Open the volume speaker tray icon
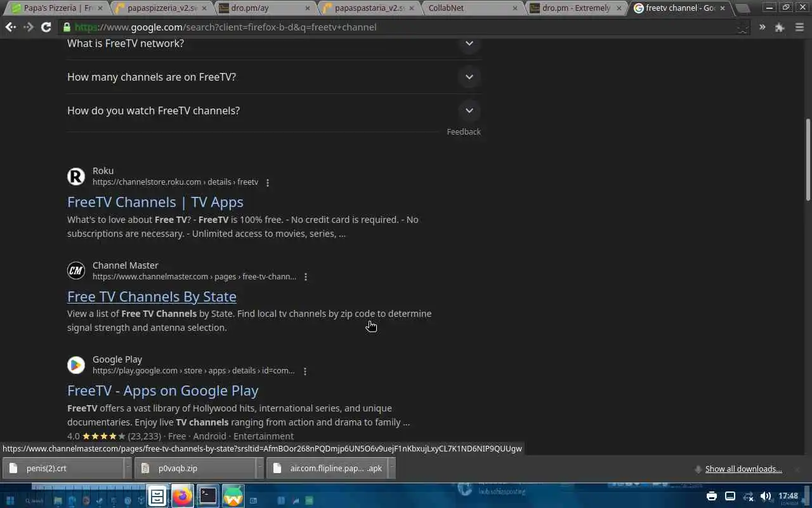This screenshot has width=812, height=508. click(766, 496)
